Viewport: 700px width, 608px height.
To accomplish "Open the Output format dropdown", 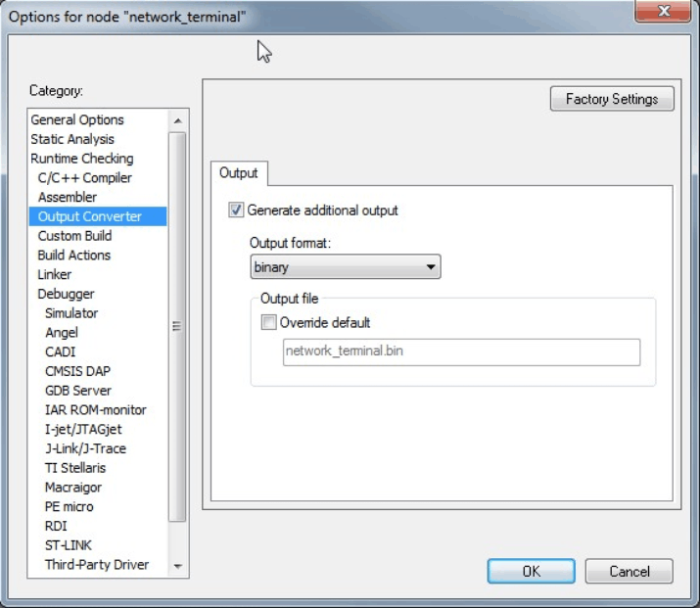I will [x=346, y=266].
